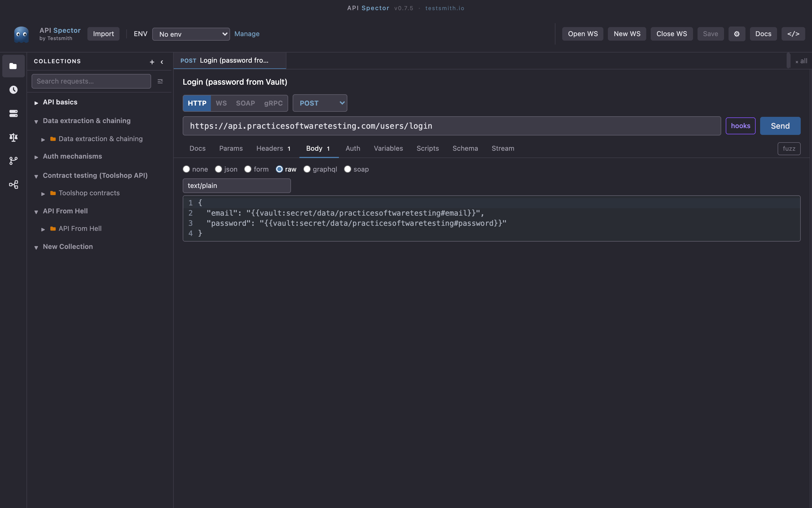
Task: Switch to the Stream tab
Action: click(x=503, y=148)
